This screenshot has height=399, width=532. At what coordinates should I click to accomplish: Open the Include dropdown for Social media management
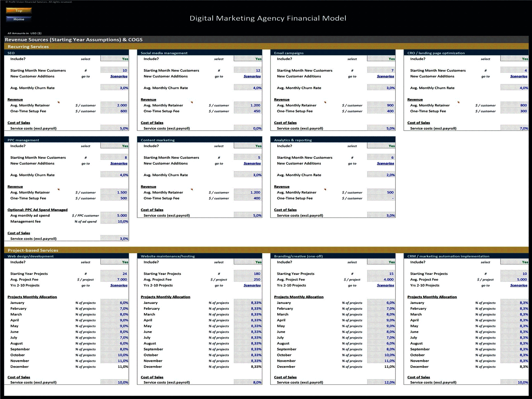(x=247, y=59)
